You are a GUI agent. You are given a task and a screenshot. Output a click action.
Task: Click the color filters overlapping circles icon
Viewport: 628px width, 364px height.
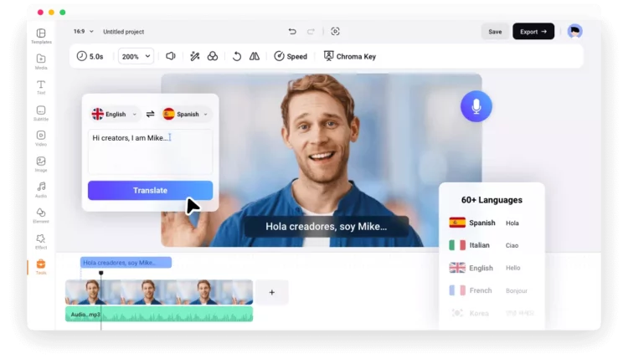pyautogui.click(x=213, y=56)
